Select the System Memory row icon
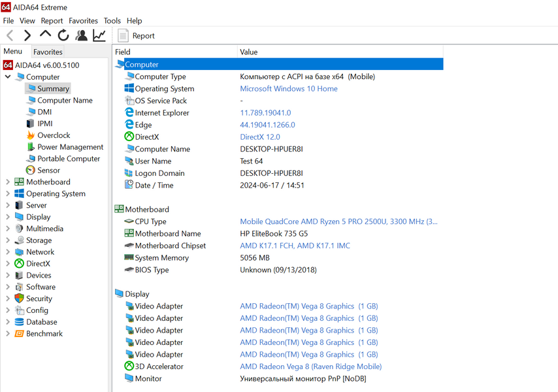The image size is (558, 392). (129, 257)
